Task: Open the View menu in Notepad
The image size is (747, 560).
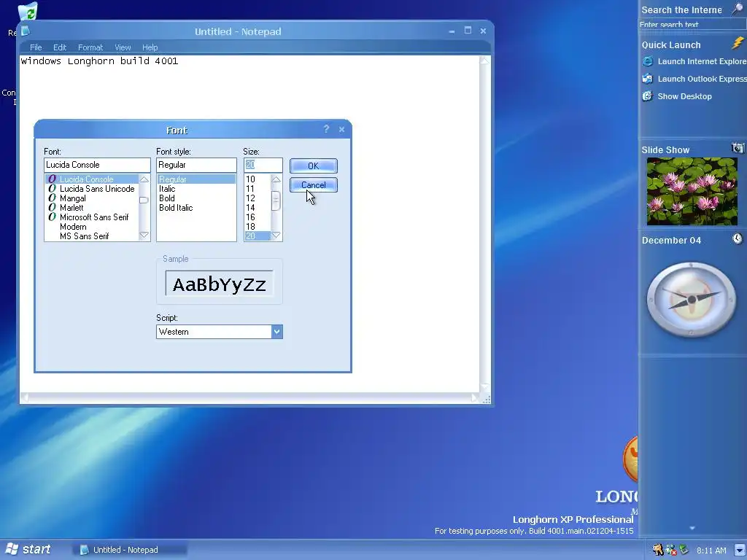Action: (x=123, y=47)
